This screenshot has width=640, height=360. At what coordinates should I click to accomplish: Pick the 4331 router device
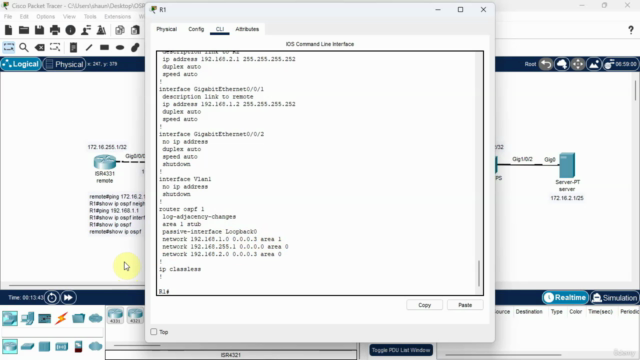coord(116,316)
